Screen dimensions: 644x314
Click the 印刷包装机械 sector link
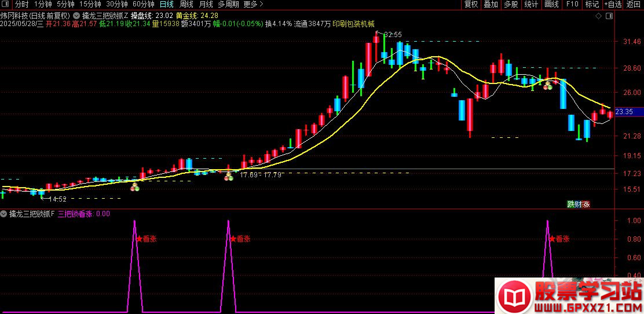pos(353,24)
